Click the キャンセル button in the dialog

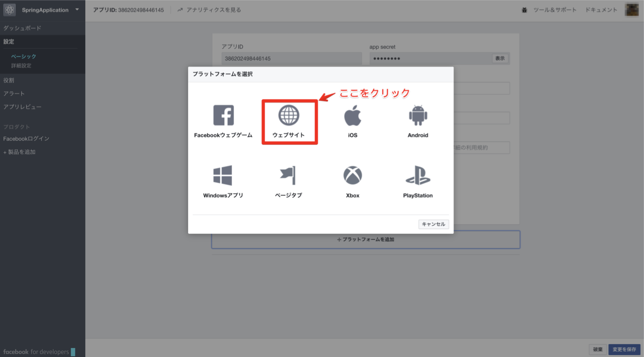point(434,224)
